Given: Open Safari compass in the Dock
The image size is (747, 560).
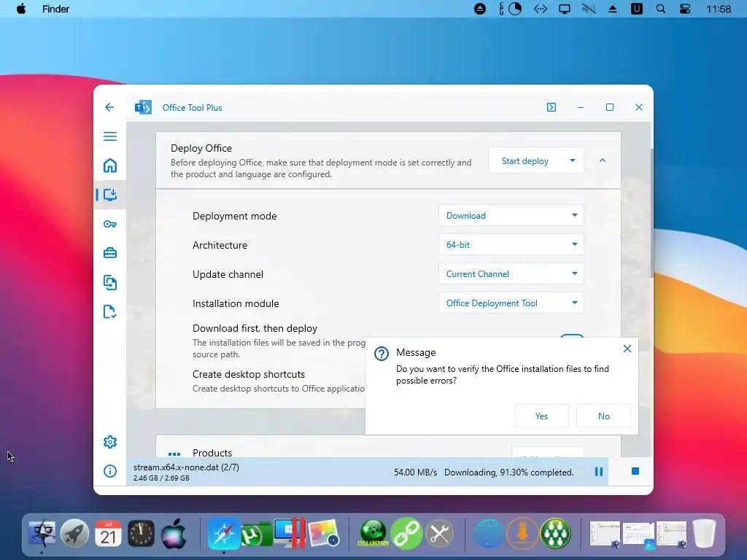Looking at the screenshot, I should (223, 533).
